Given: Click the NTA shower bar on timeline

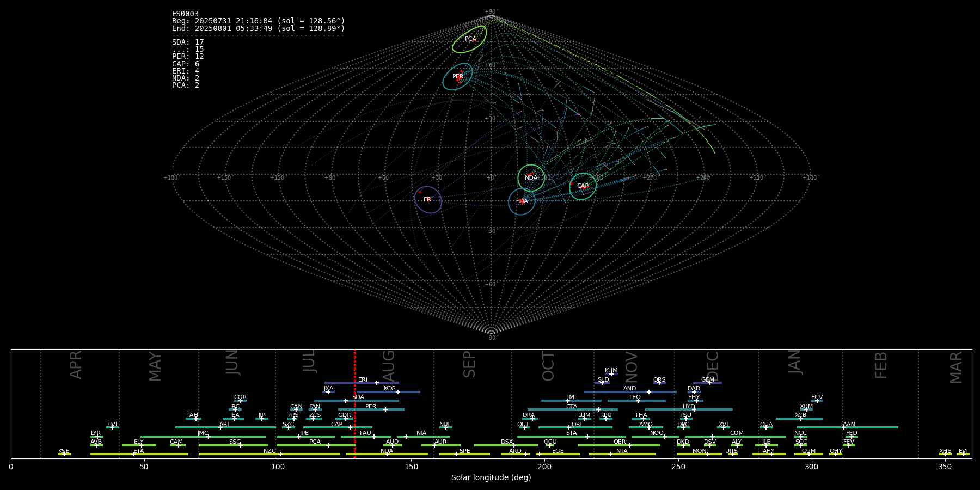Looking at the screenshot, I should [622, 454].
